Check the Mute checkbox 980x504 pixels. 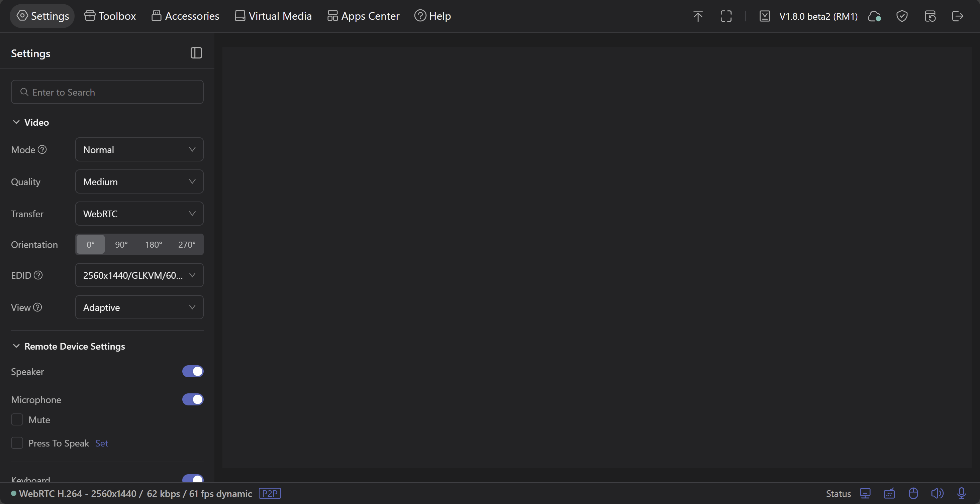pos(17,420)
